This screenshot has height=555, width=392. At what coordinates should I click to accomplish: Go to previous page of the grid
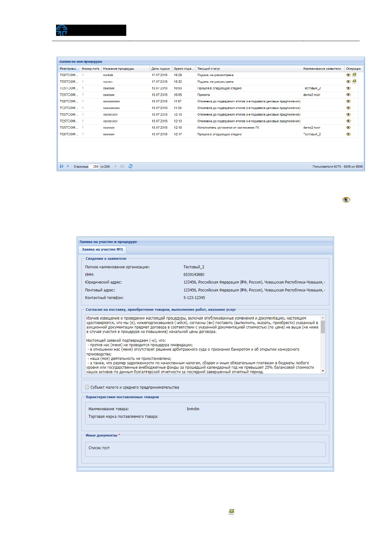(x=67, y=166)
